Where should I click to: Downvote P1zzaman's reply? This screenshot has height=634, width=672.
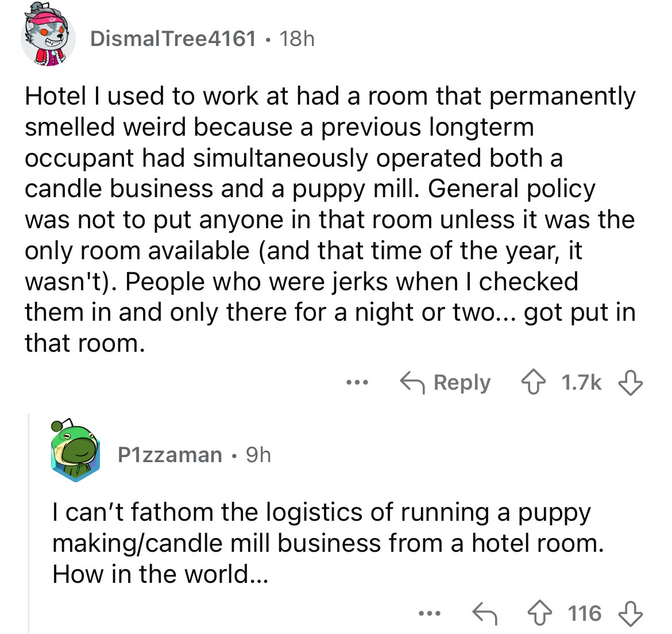pos(632,613)
